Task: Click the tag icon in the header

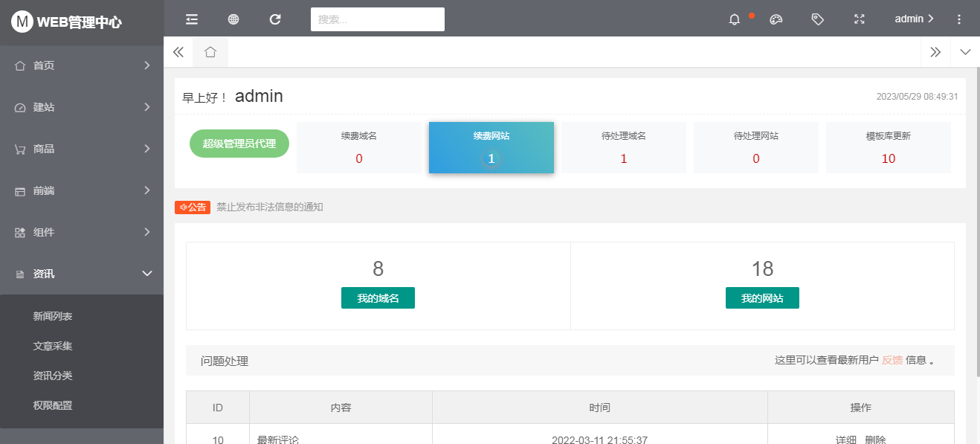Action: (817, 19)
